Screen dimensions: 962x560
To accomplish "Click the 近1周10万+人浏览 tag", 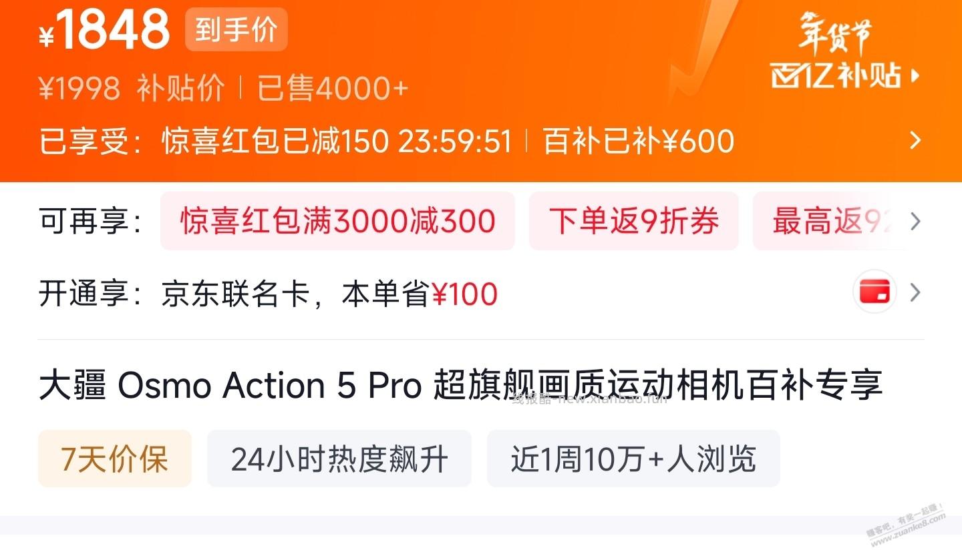I will (633, 459).
